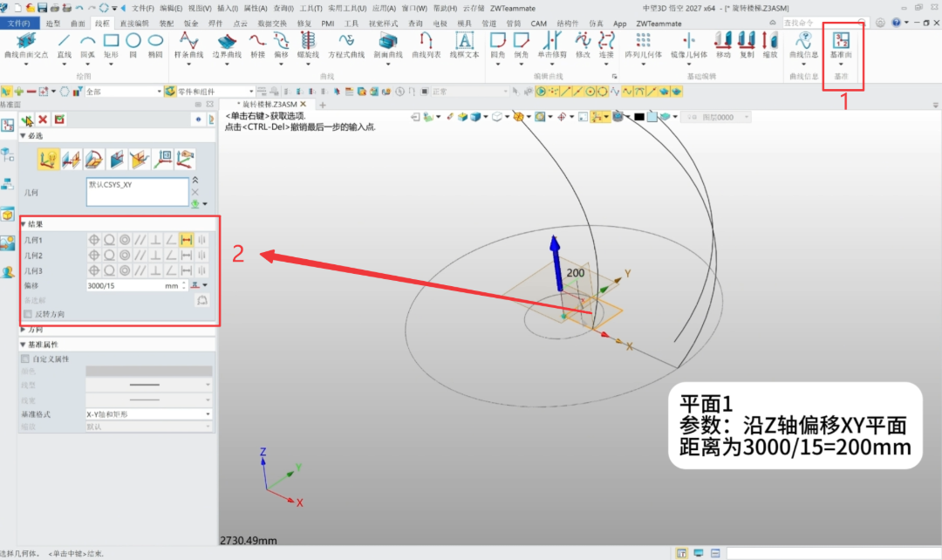
Task: Cancel the datum plane with red X
Action: pyautogui.click(x=43, y=120)
